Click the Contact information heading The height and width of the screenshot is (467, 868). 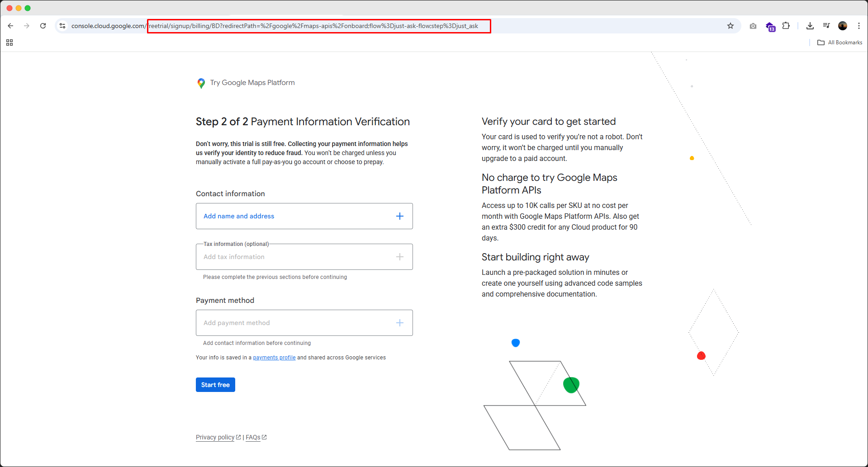[230, 193]
